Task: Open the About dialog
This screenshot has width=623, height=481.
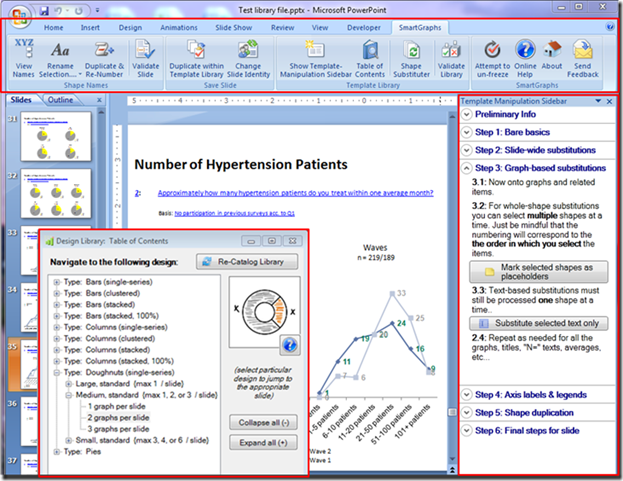Action: pos(552,56)
